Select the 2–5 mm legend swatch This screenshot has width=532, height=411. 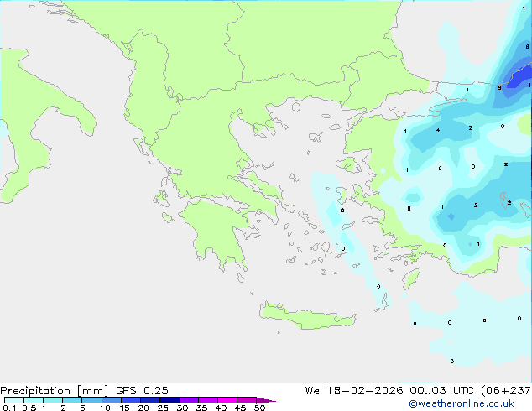click(72, 400)
